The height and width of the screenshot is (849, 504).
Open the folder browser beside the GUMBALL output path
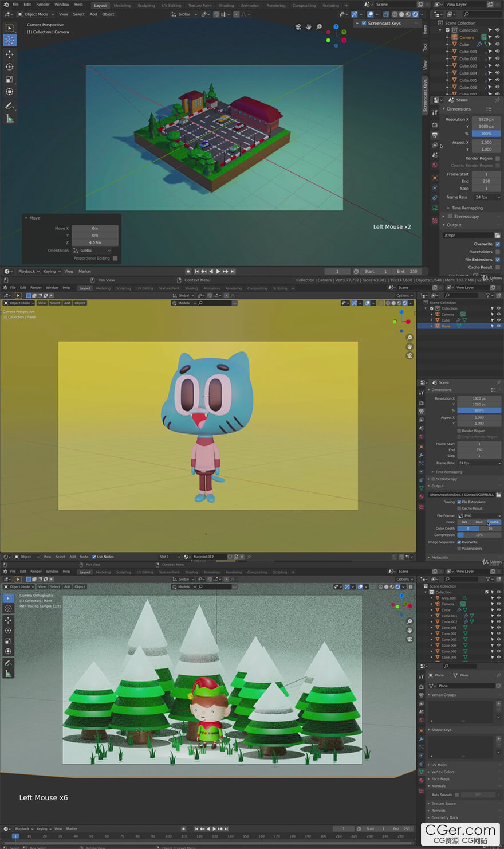(x=498, y=495)
